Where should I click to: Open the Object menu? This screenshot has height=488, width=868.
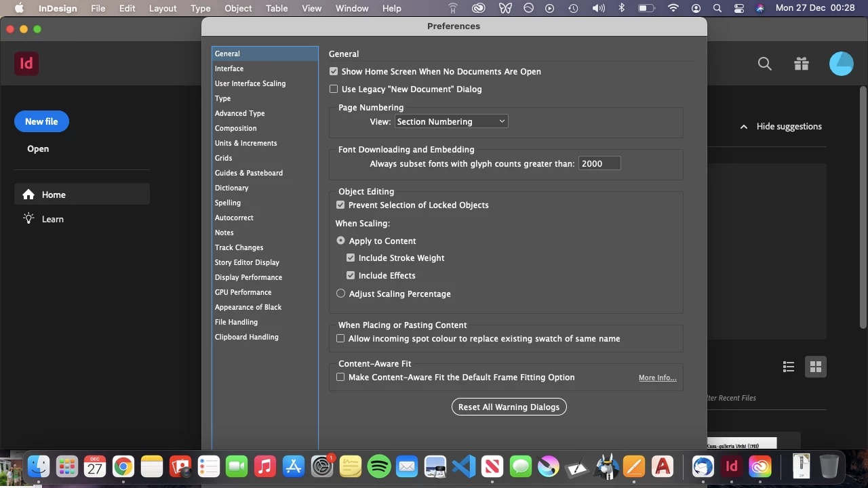tap(238, 8)
